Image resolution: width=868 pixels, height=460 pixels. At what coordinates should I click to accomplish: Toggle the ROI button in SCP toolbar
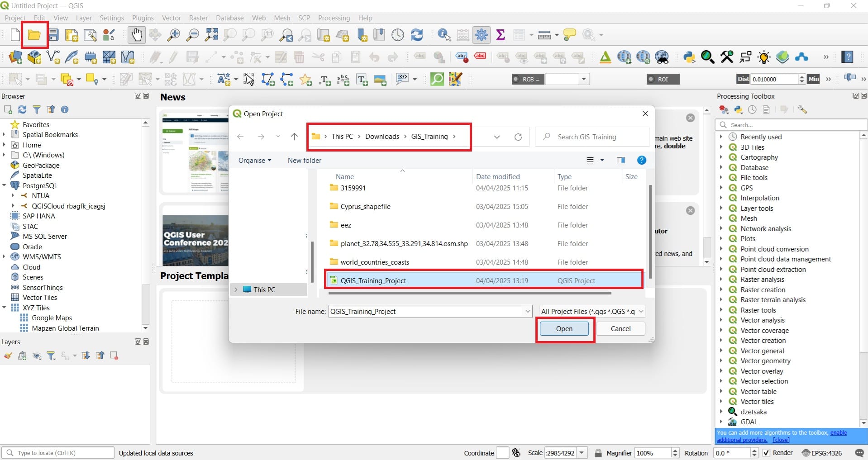click(x=663, y=79)
